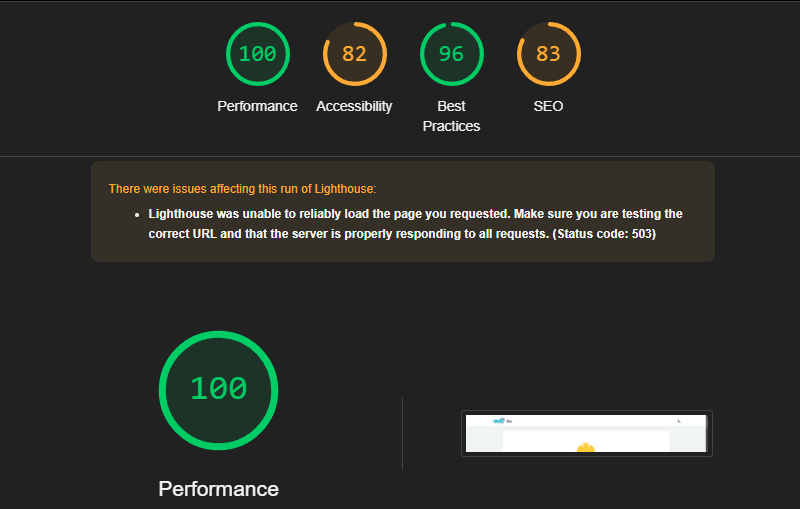Open Best Practices section via its text label
The height and width of the screenshot is (509, 800).
pos(452,116)
